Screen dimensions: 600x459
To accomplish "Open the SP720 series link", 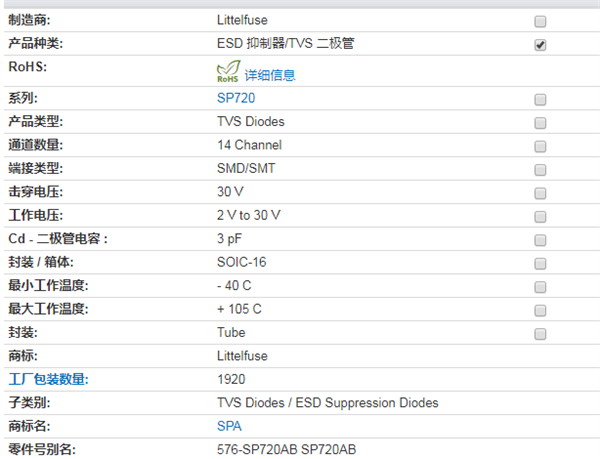I will [236, 98].
